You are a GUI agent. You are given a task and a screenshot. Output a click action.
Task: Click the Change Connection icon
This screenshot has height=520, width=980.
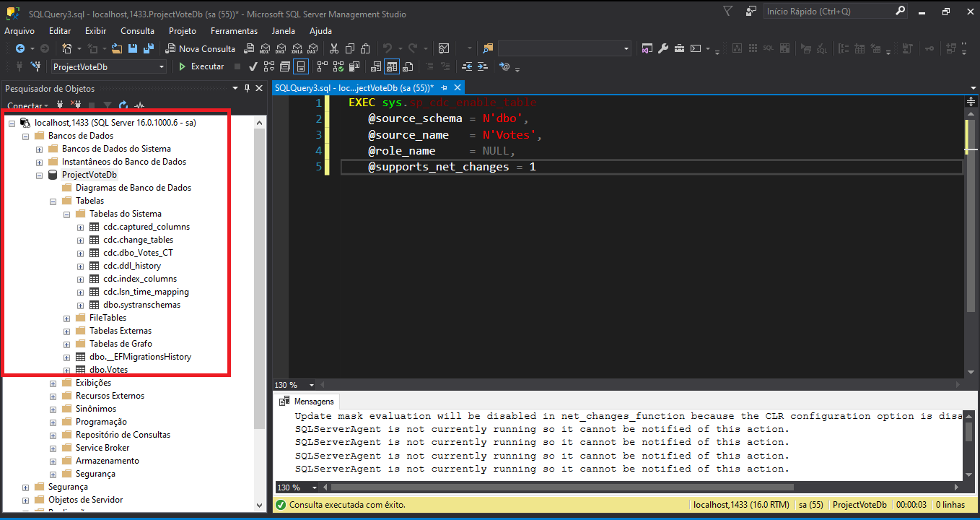(35, 66)
